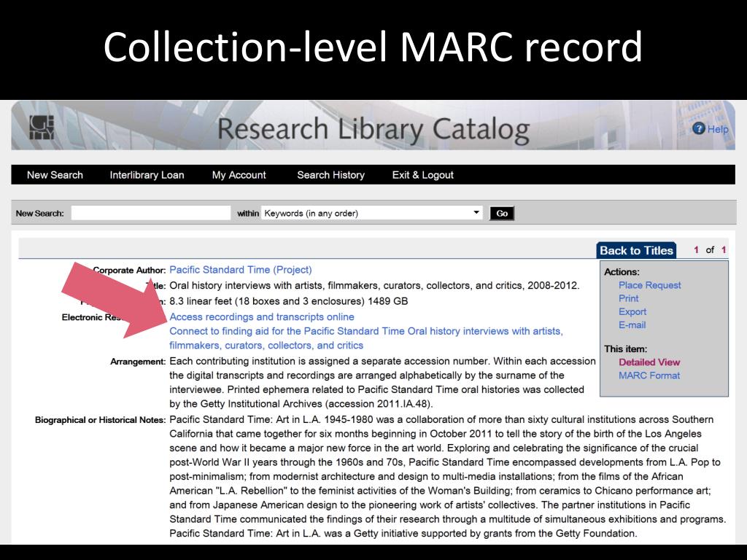The height and width of the screenshot is (560, 747).
Task: Open the New Search menu item
Action: [55, 175]
